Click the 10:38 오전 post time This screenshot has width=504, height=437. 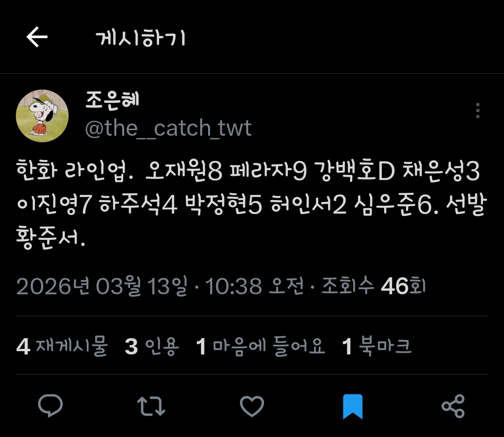pyautogui.click(x=254, y=285)
